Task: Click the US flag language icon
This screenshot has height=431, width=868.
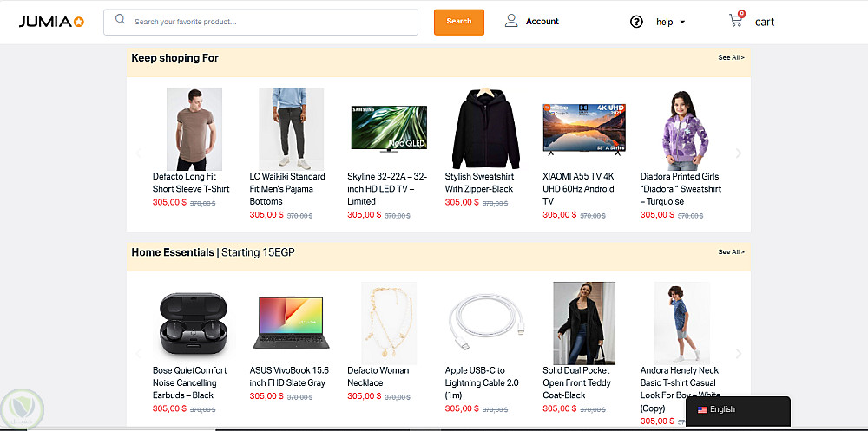Action: pos(702,409)
